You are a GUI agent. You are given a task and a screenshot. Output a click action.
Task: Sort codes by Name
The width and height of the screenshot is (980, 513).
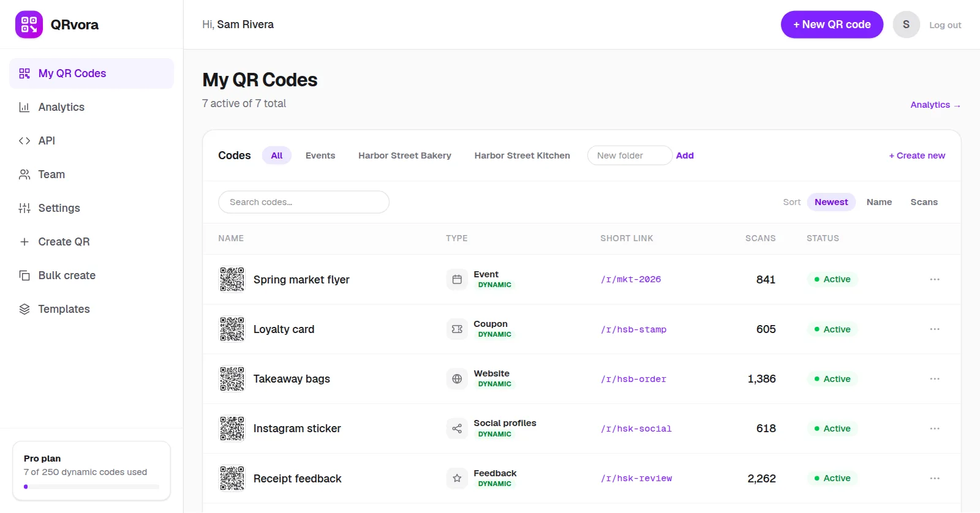coord(879,202)
